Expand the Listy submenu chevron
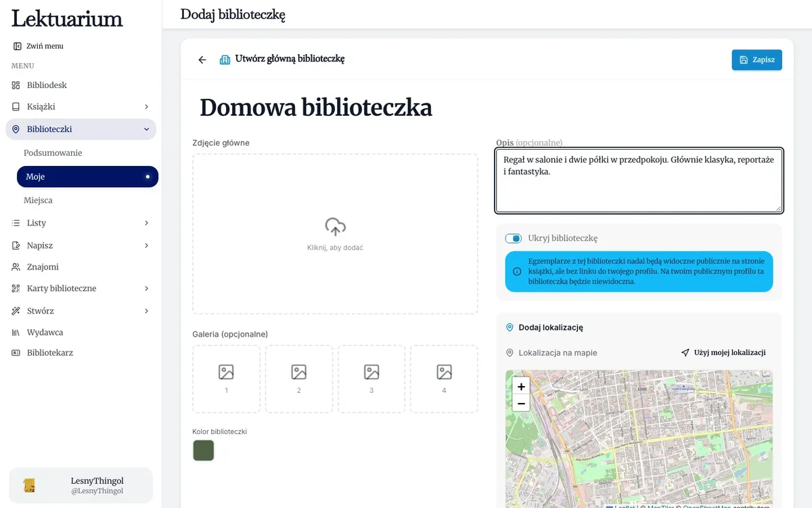 pos(146,223)
